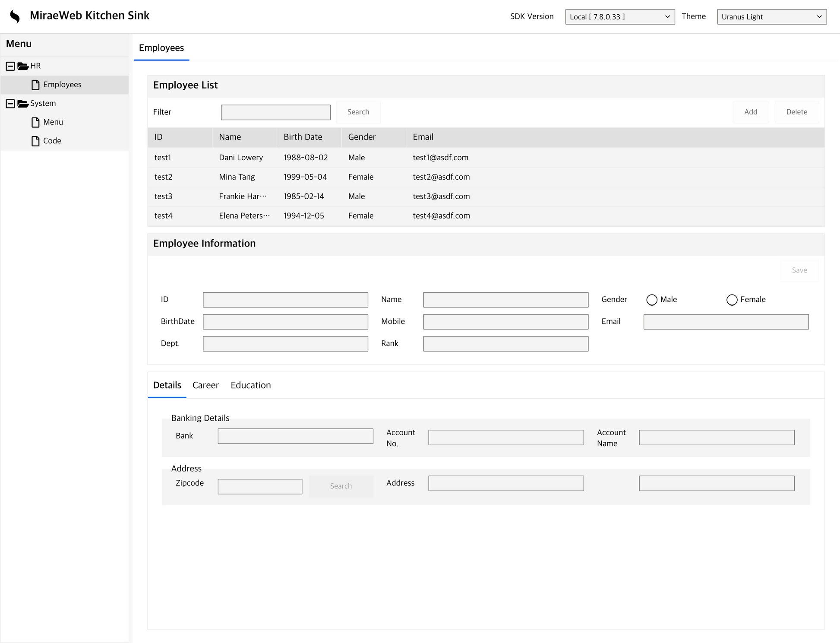Click the Menu page document icon
The height and width of the screenshot is (643, 840).
(x=36, y=122)
